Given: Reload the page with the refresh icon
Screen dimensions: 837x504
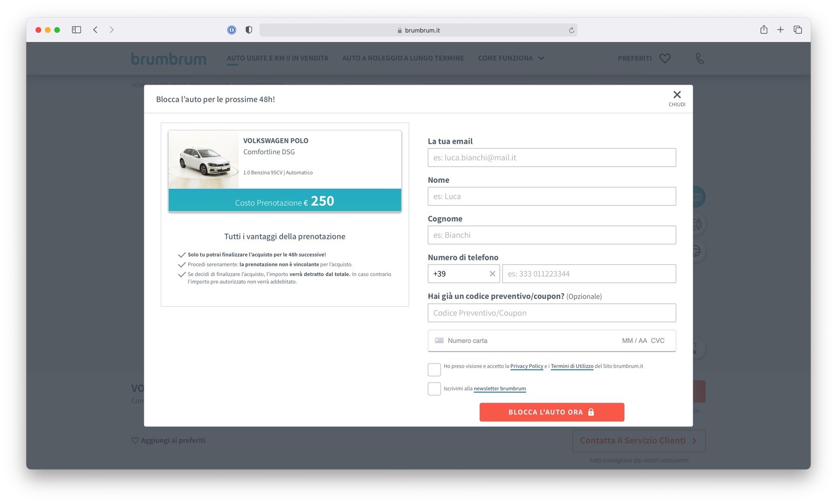Looking at the screenshot, I should [571, 30].
